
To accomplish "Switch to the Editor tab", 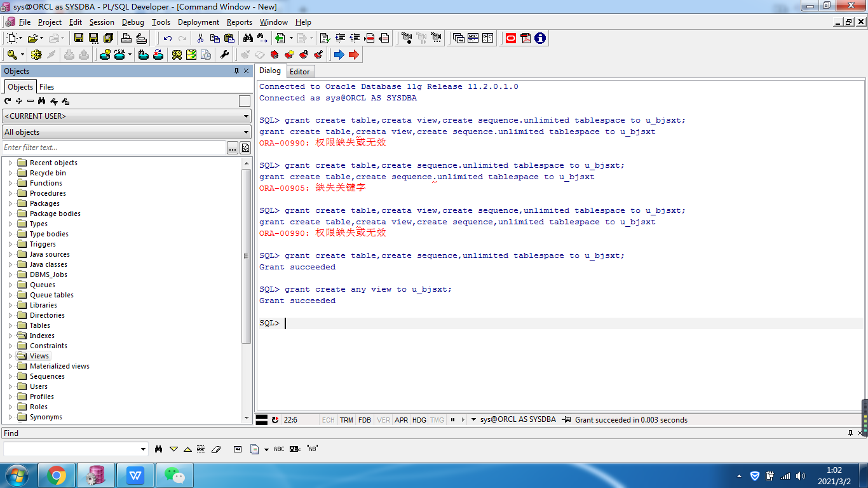I will (x=300, y=72).
